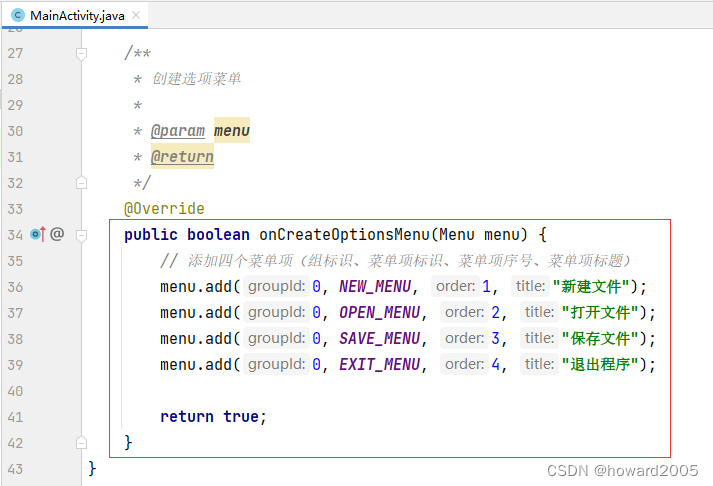Screen dimensions: 713x486
Task: Click the Menu menu parameter declaration
Action: [479, 235]
